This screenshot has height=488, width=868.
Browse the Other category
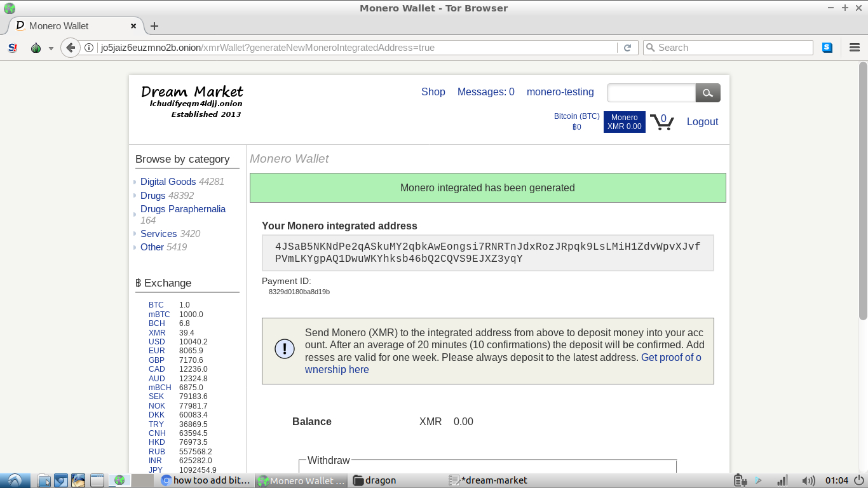tap(152, 247)
